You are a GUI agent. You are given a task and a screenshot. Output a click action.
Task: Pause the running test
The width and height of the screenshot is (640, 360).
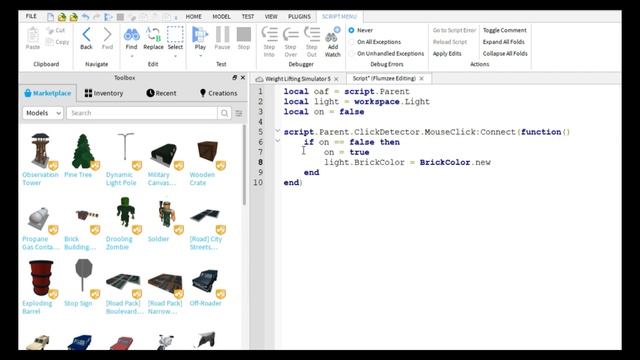tap(222, 39)
